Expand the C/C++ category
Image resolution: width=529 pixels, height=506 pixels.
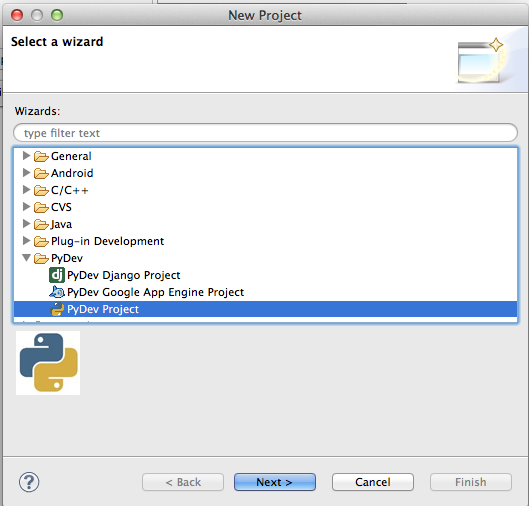click(x=26, y=190)
